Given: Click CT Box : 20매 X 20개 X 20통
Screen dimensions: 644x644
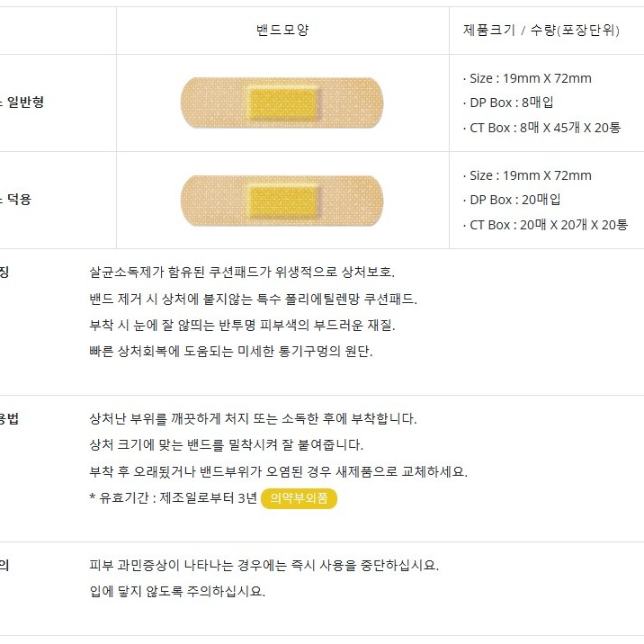Looking at the screenshot, I should point(545,225).
